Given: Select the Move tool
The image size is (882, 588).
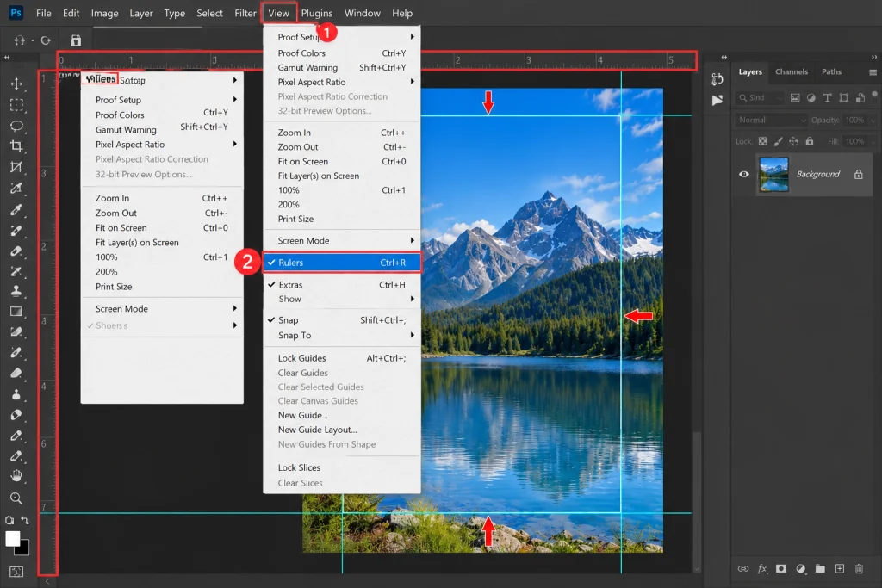Looking at the screenshot, I should point(16,84).
